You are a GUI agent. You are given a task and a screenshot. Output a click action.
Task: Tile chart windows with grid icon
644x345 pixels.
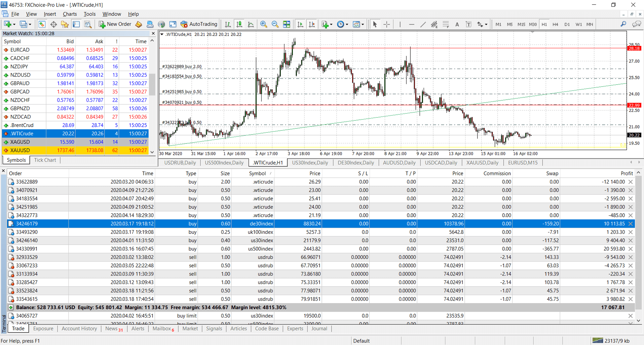point(286,24)
